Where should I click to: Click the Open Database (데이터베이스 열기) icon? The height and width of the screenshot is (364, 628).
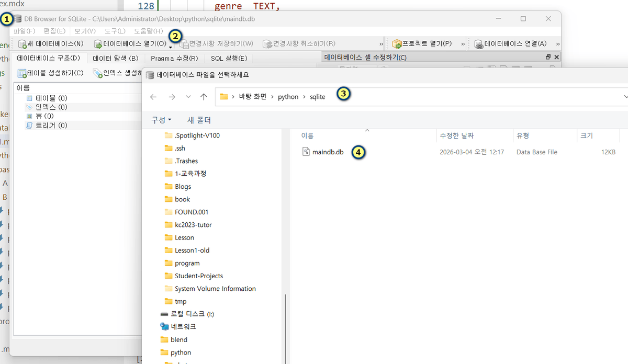[x=98, y=44]
